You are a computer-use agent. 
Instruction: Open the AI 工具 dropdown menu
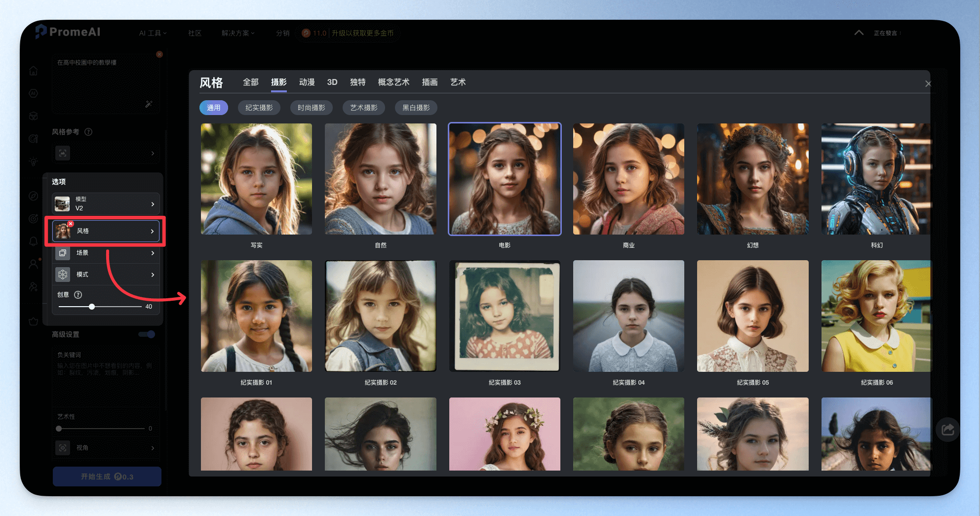point(153,33)
